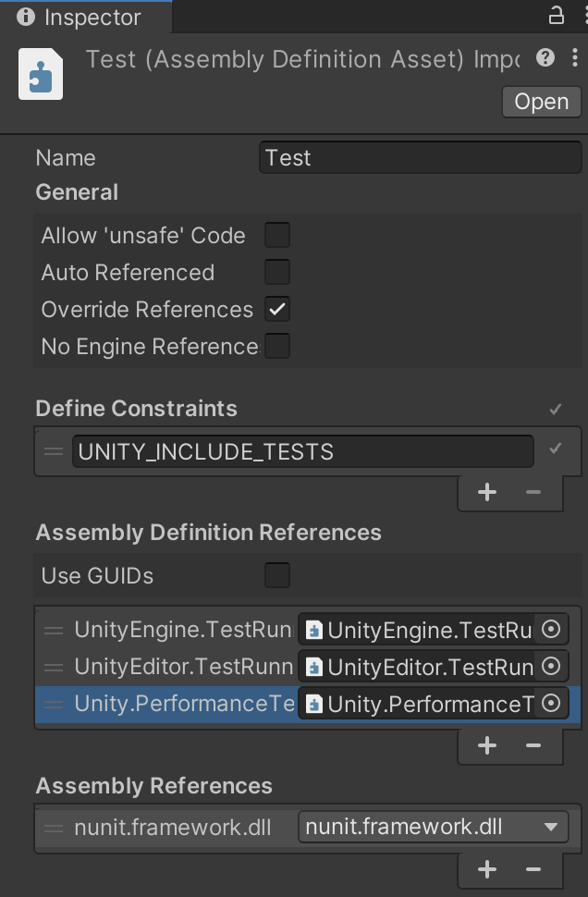Edit the Name text field
Viewport: 588px width, 897px height.
[x=420, y=158]
